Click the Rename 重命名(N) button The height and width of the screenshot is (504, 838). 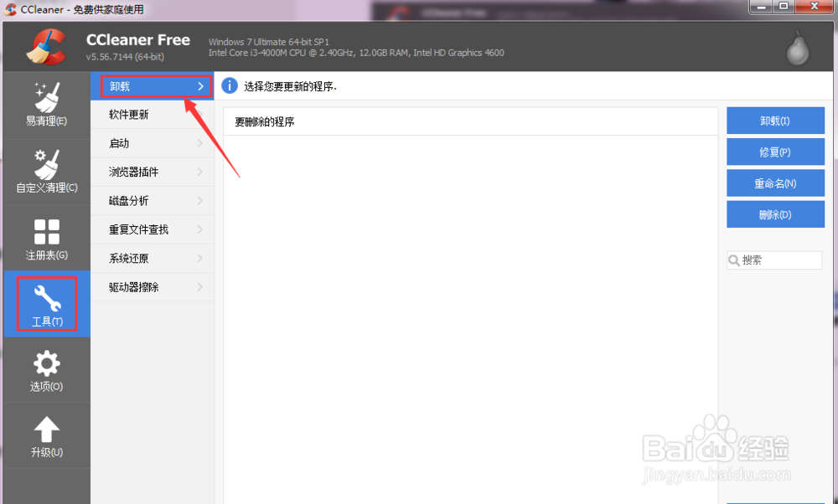775,183
